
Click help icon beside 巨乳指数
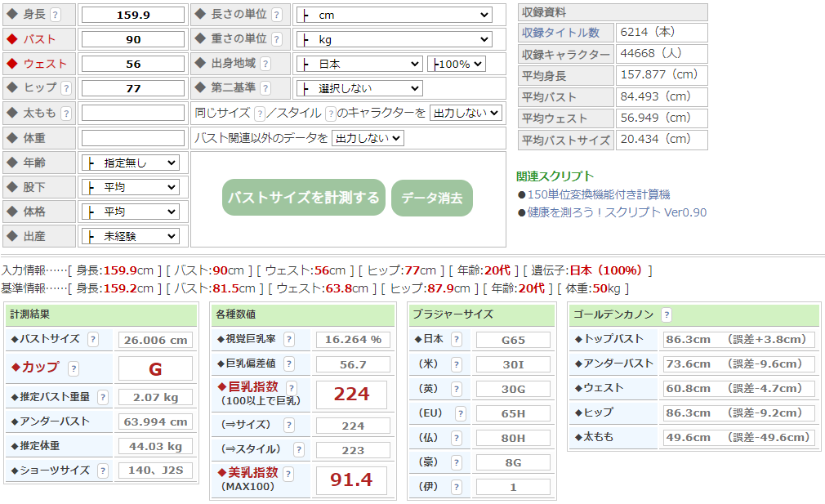point(292,388)
